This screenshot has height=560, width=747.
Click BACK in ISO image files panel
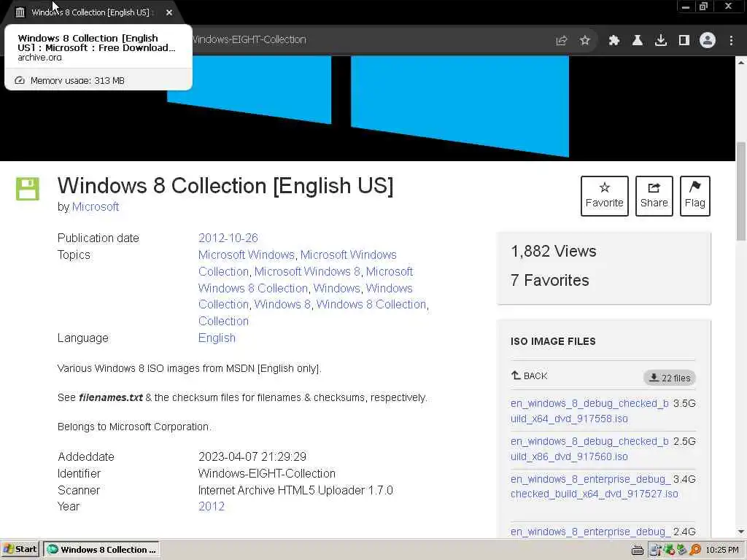pos(530,376)
